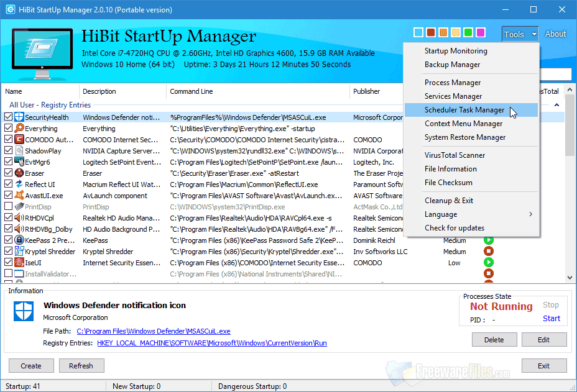Click the Windows Defender shield icon in Information panel
Image resolution: width=577 pixels, height=392 pixels.
click(x=23, y=311)
